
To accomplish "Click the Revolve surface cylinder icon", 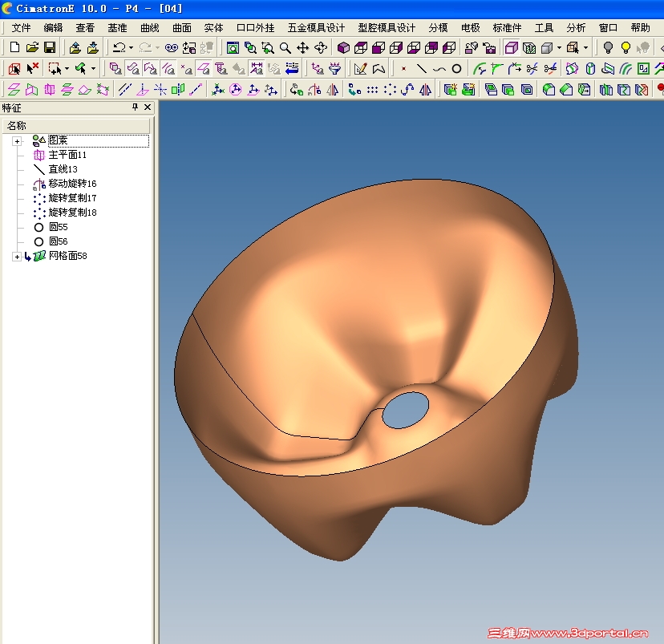I will [590, 69].
